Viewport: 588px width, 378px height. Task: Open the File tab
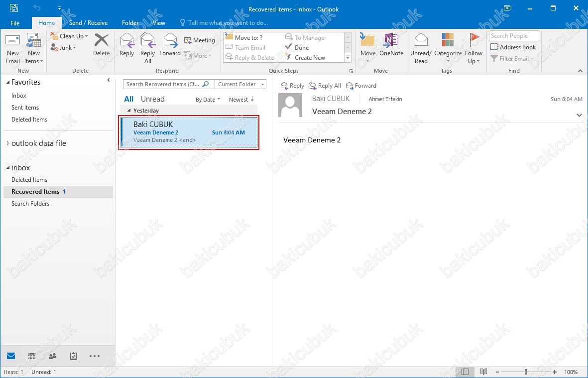pos(15,23)
